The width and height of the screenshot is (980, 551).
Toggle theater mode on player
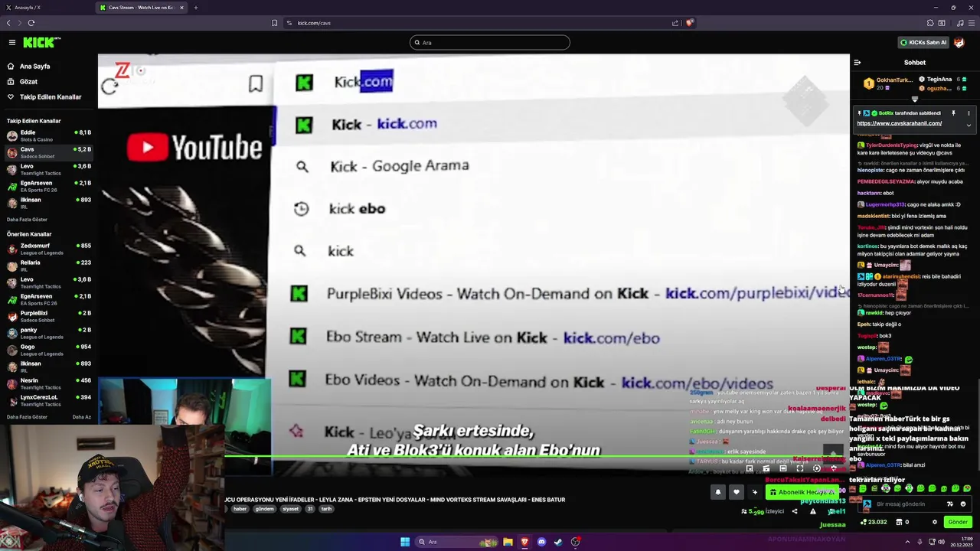coord(783,468)
